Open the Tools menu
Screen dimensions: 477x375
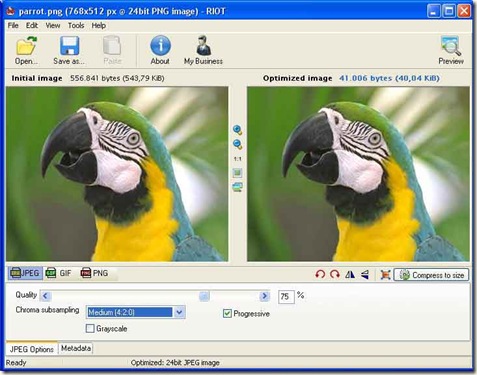(x=76, y=25)
